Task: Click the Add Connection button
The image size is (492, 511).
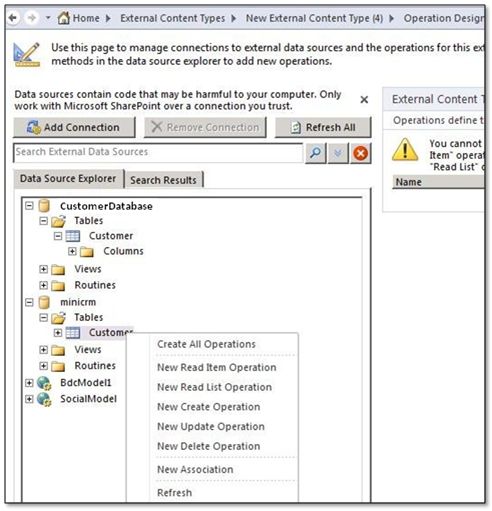Action: click(x=74, y=127)
